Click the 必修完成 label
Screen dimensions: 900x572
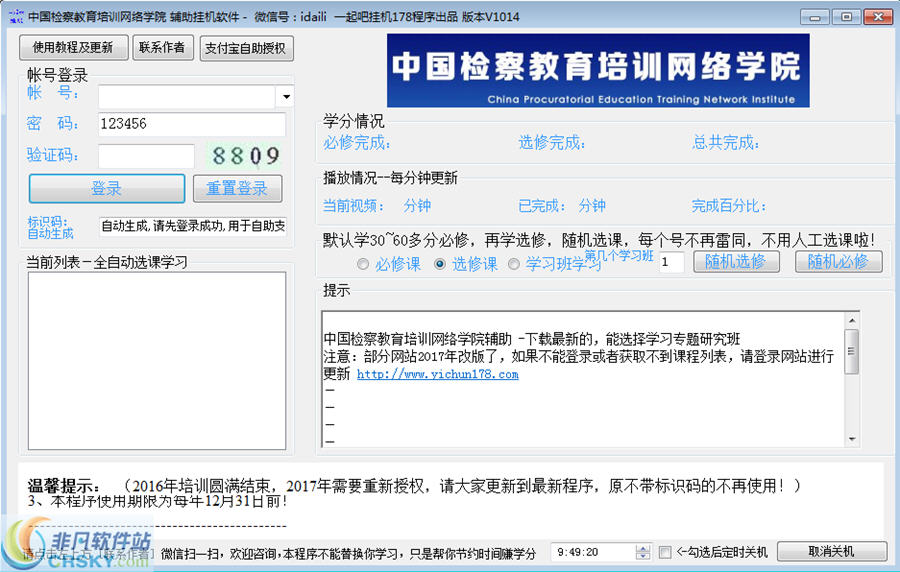[356, 142]
